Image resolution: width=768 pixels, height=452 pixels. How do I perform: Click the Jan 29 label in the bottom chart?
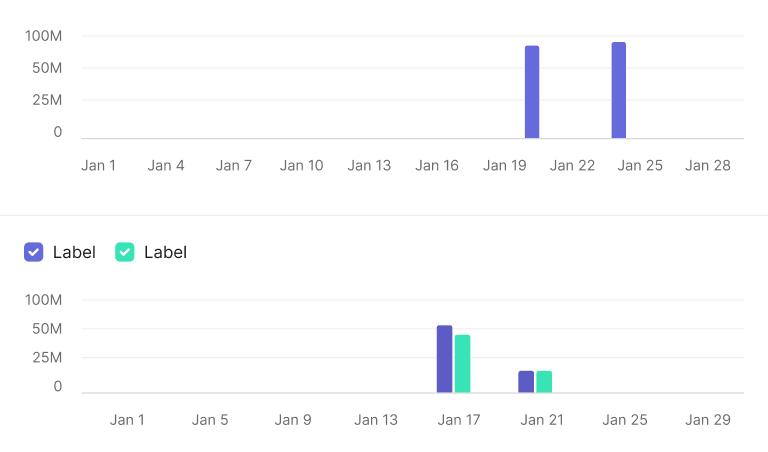708,420
